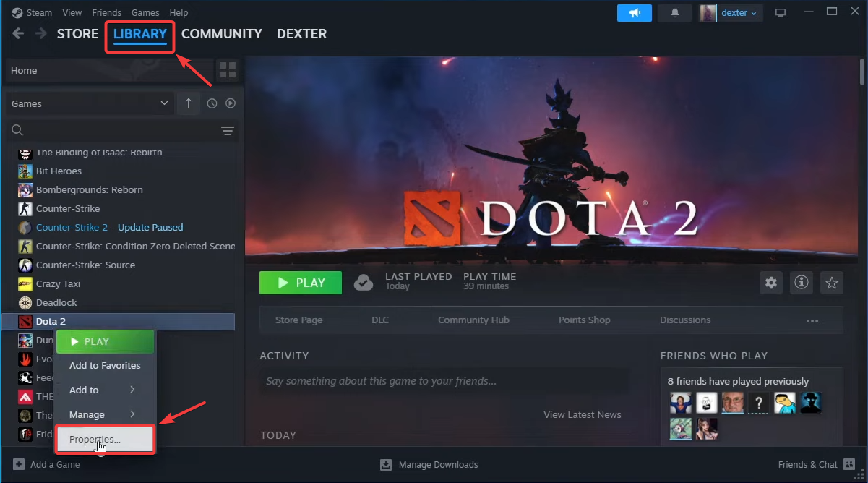Open the COMMUNITY tab

[222, 34]
